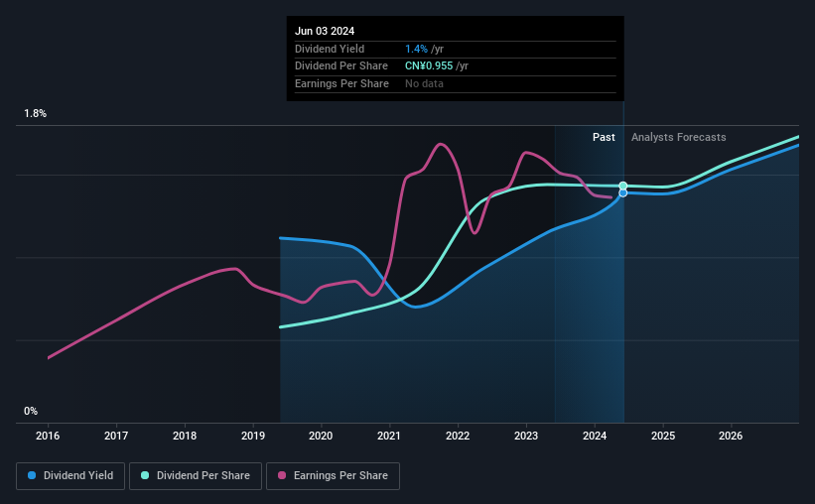
Task: Click the 2017 x-axis label
Action: [x=116, y=436]
